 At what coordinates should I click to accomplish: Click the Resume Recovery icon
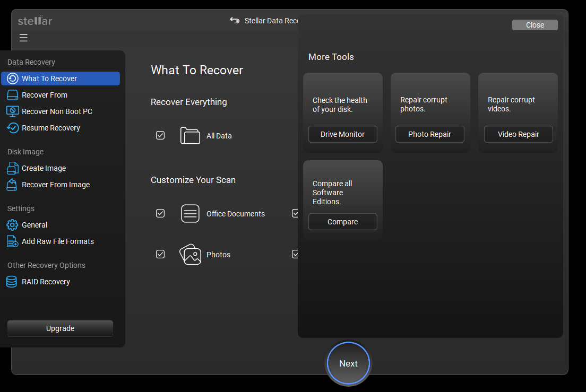click(x=12, y=128)
